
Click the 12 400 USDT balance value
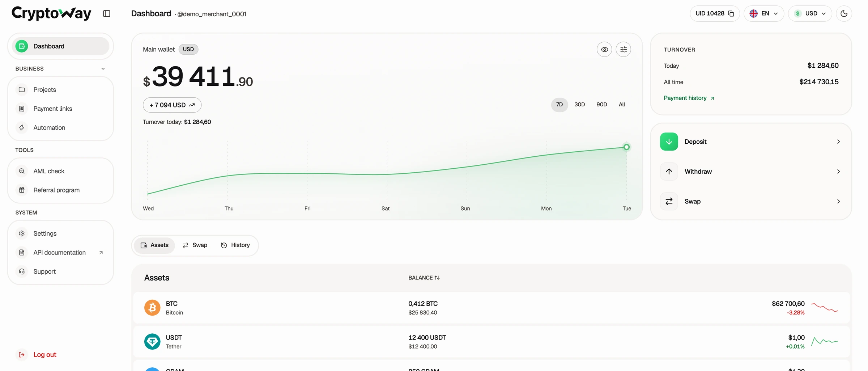(427, 338)
